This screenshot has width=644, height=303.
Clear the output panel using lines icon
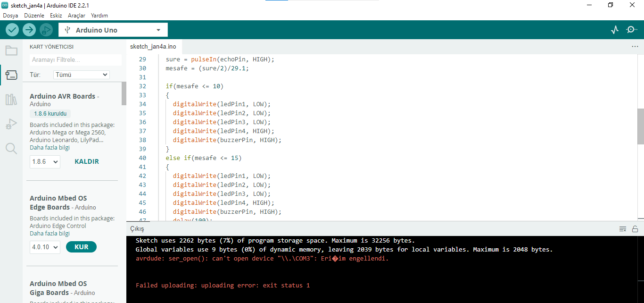pyautogui.click(x=623, y=229)
